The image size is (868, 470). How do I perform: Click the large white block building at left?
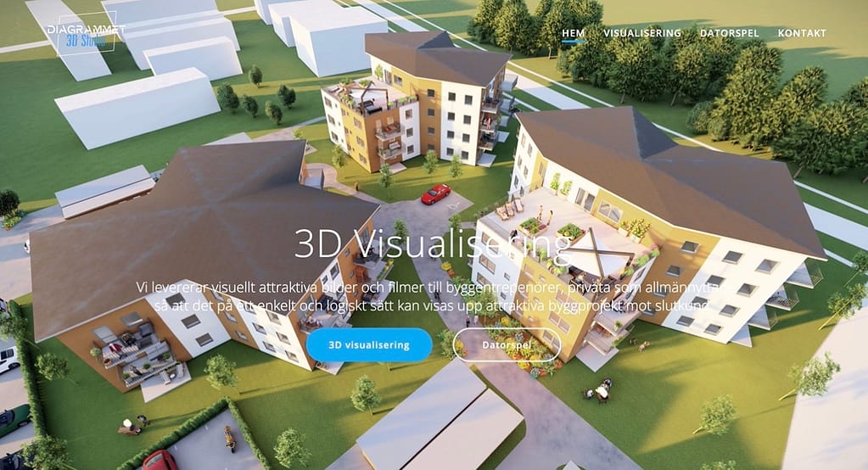click(136, 106)
